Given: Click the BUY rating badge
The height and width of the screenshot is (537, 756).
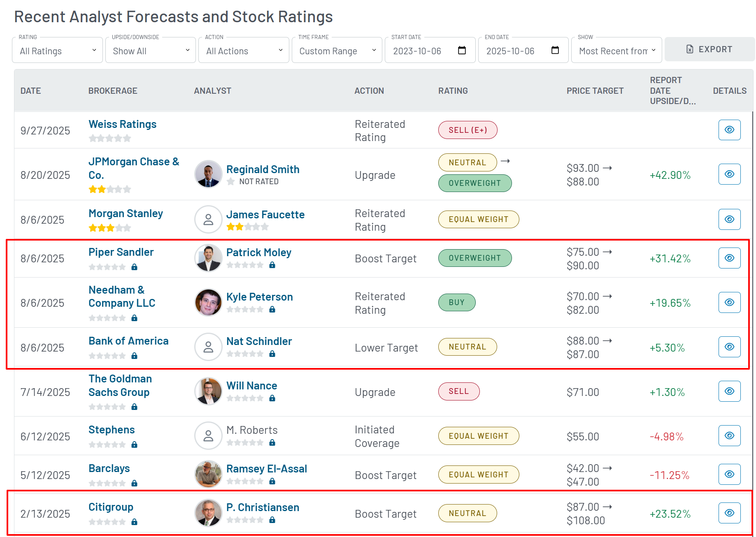Looking at the screenshot, I should point(457,303).
